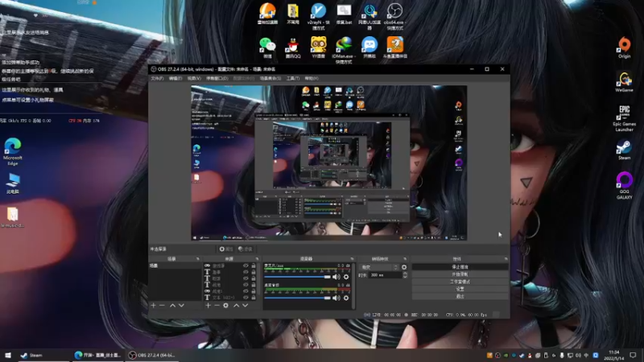
Task: Open gear settings for 桌面音频 mixer channel
Action: (x=346, y=298)
